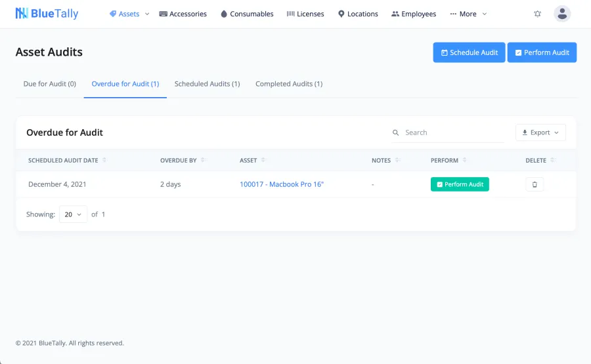This screenshot has width=591, height=364.
Task: Go to Accessories page
Action: pos(183,14)
